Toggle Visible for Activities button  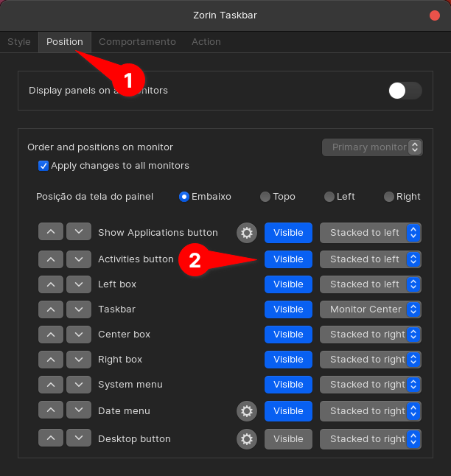(x=288, y=259)
